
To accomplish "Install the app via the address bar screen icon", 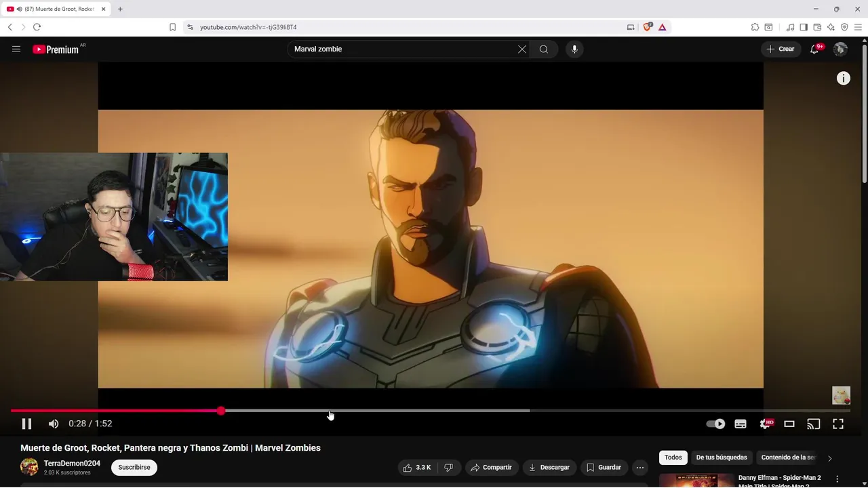I will [631, 27].
